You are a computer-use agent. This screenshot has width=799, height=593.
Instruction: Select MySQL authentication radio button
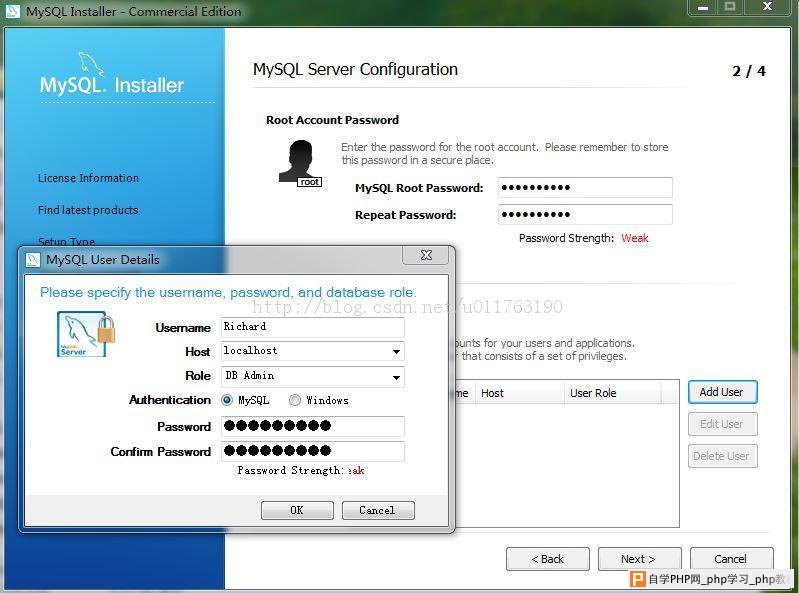click(x=227, y=400)
